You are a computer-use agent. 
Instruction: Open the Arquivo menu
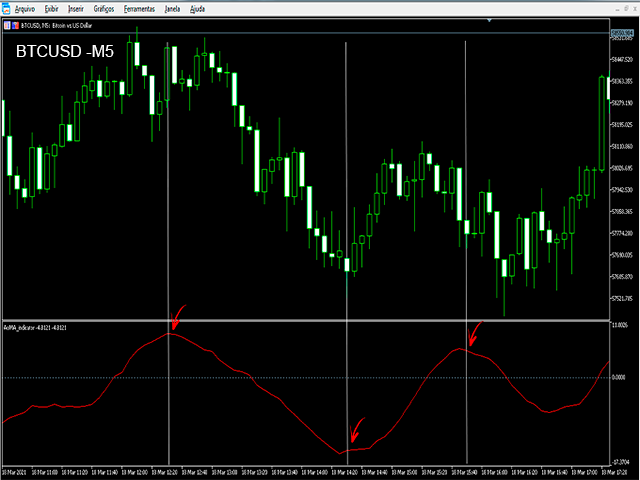pyautogui.click(x=25, y=9)
